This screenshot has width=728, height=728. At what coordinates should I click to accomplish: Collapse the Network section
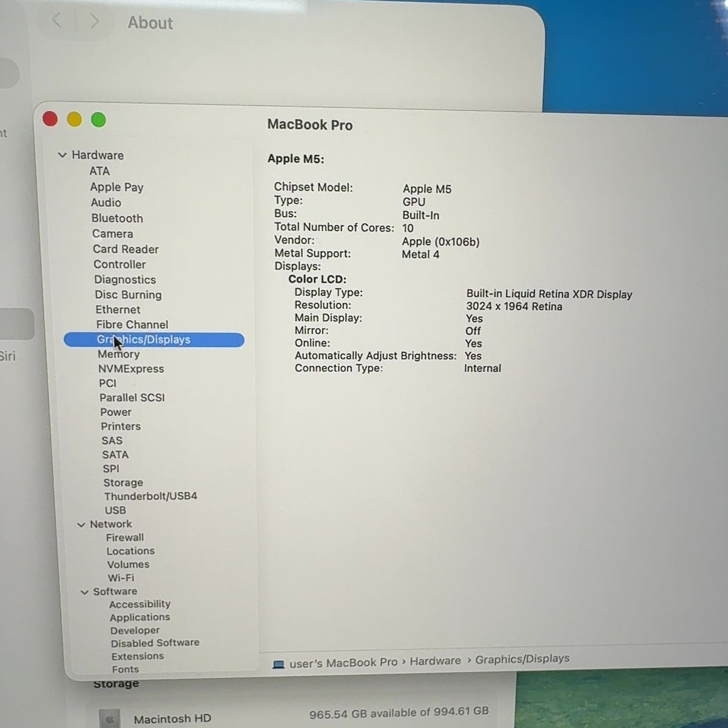coord(81,525)
